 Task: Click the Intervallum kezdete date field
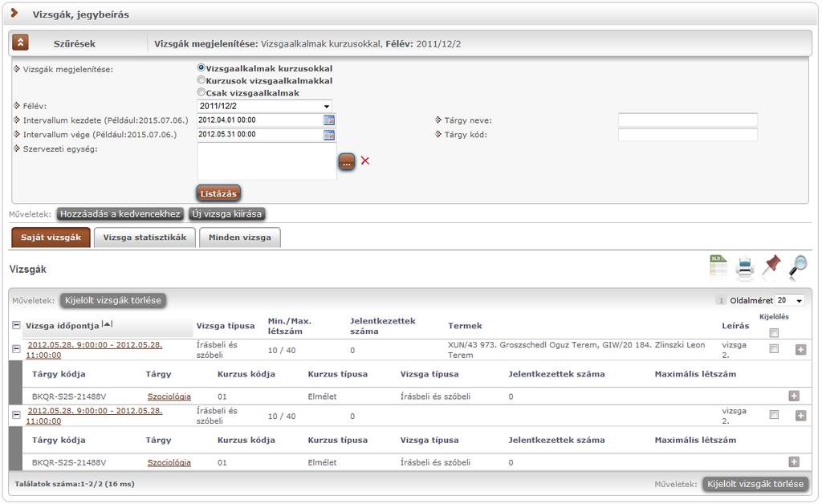coord(260,120)
